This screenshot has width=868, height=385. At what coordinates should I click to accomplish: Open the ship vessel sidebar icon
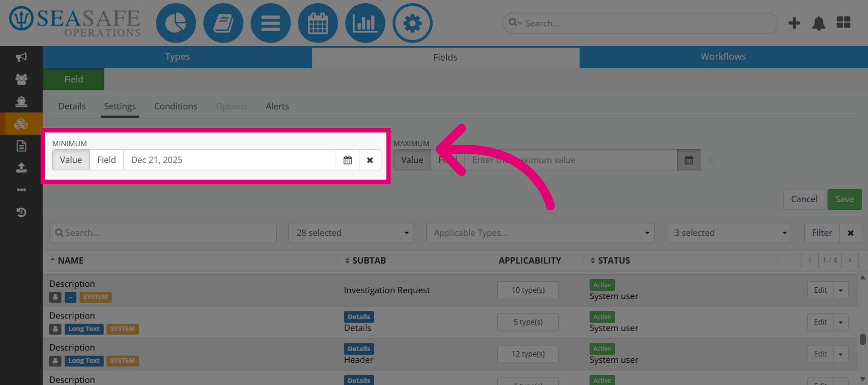[21, 101]
